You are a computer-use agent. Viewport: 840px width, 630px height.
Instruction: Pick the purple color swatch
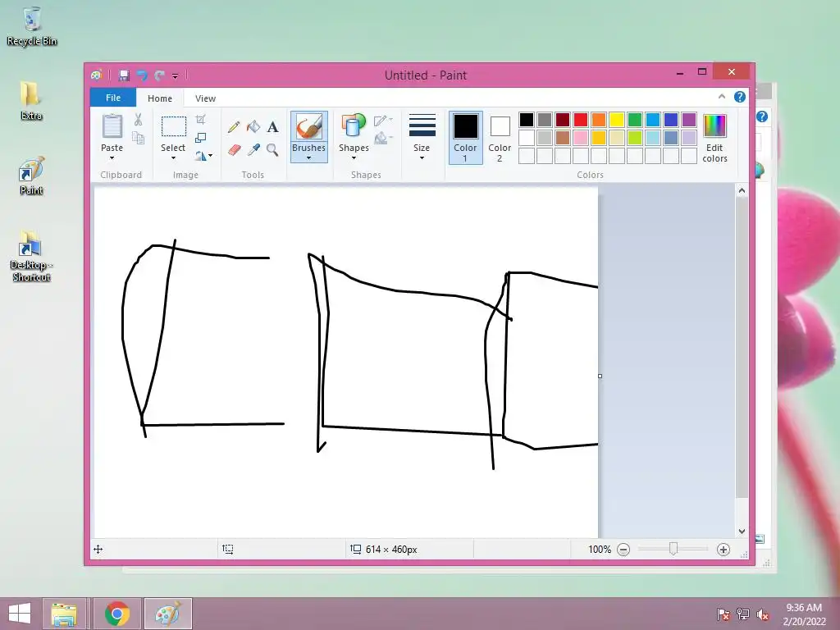(689, 120)
